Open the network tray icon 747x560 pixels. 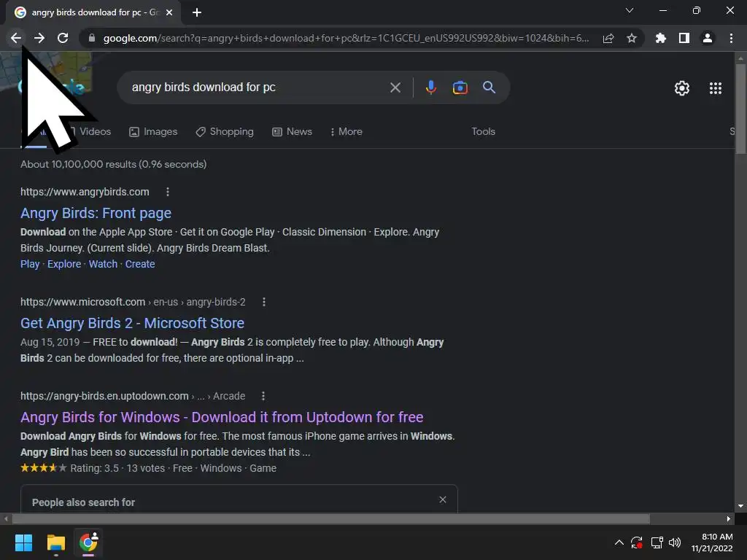pyautogui.click(x=657, y=542)
